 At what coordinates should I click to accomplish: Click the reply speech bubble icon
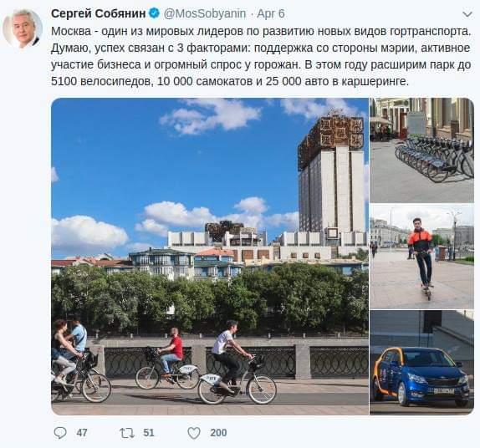tap(60, 433)
